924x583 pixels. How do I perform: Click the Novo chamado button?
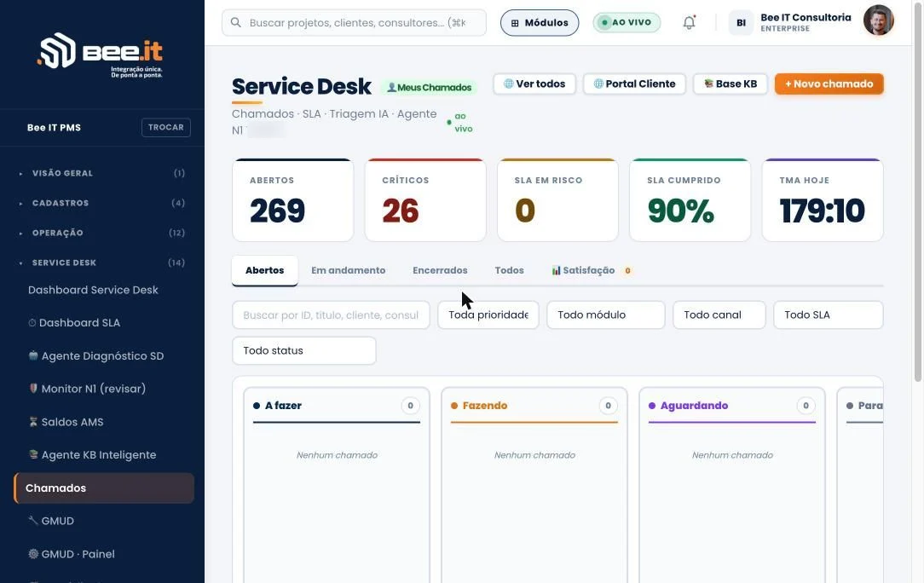(829, 84)
